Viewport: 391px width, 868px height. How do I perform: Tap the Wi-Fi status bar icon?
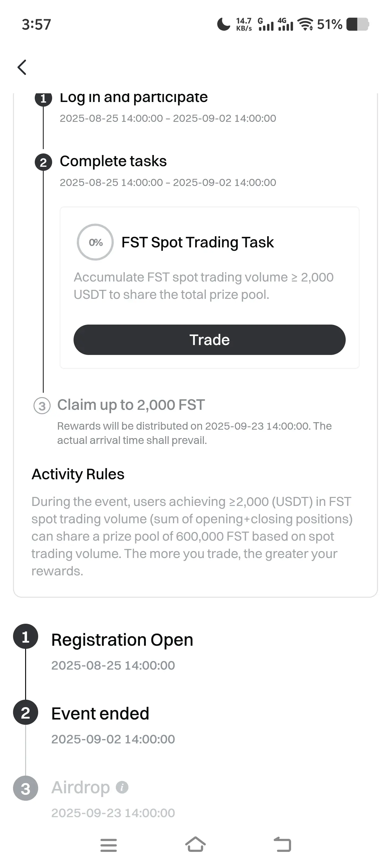pyautogui.click(x=306, y=24)
